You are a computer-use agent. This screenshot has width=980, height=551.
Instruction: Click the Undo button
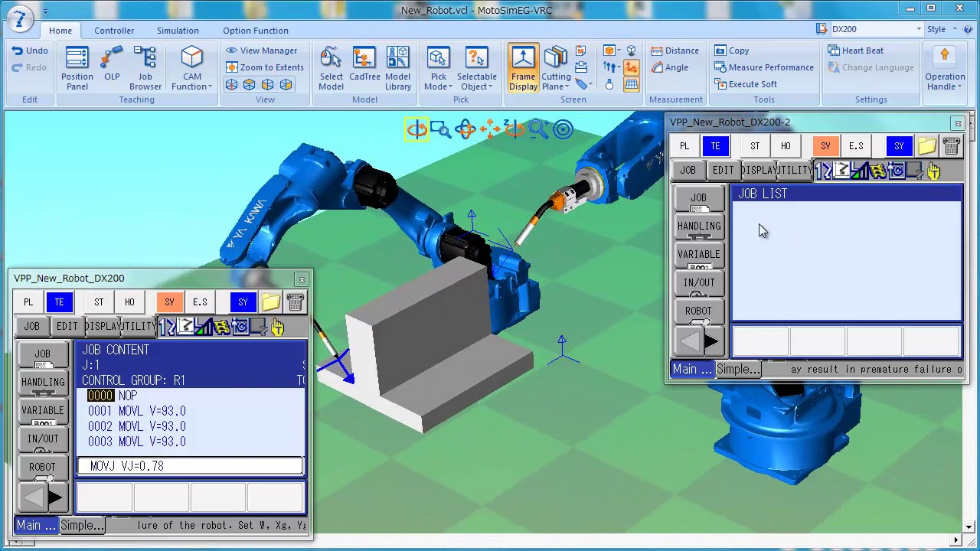tap(30, 51)
